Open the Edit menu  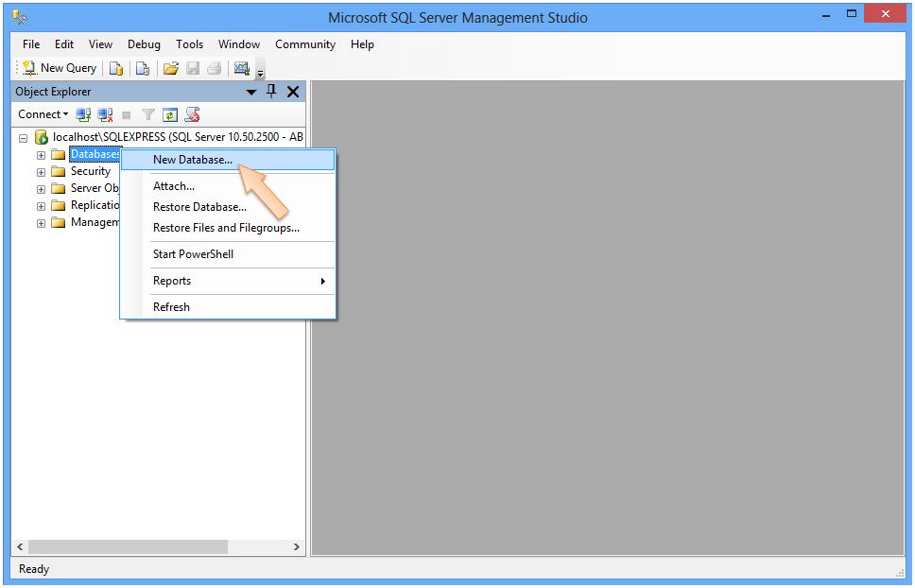pyautogui.click(x=64, y=44)
